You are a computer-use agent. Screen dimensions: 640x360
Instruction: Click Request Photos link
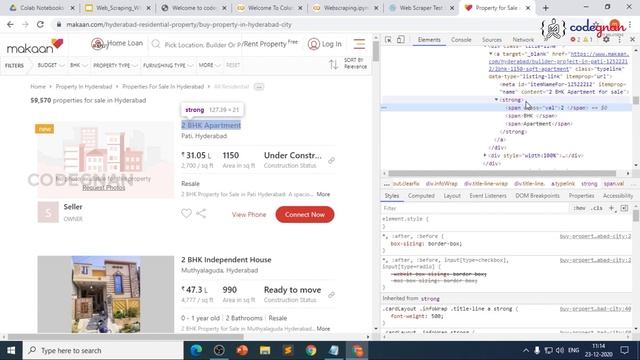(x=104, y=187)
